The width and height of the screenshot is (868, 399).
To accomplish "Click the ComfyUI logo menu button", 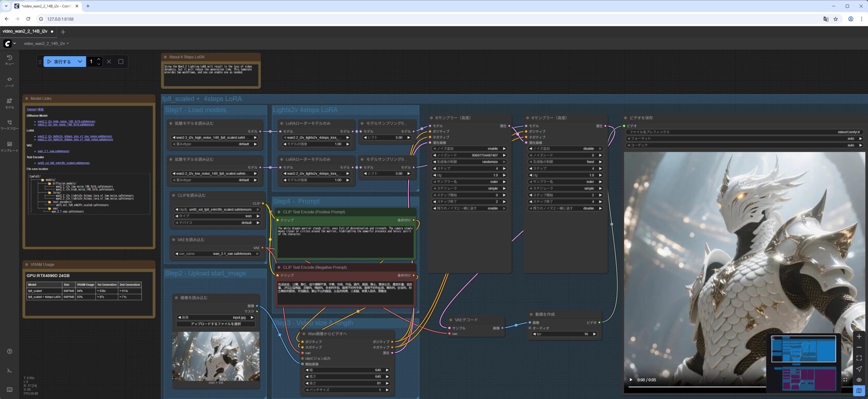I will (9, 43).
